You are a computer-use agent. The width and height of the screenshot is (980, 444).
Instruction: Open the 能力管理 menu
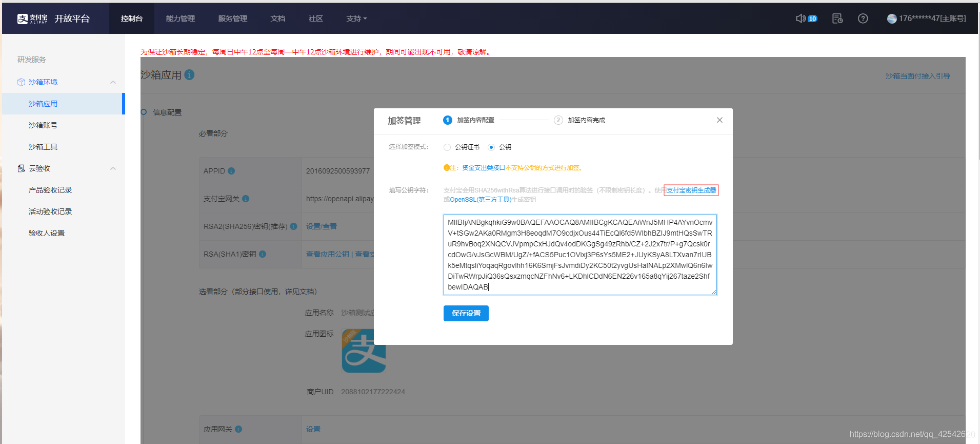pyautogui.click(x=181, y=18)
